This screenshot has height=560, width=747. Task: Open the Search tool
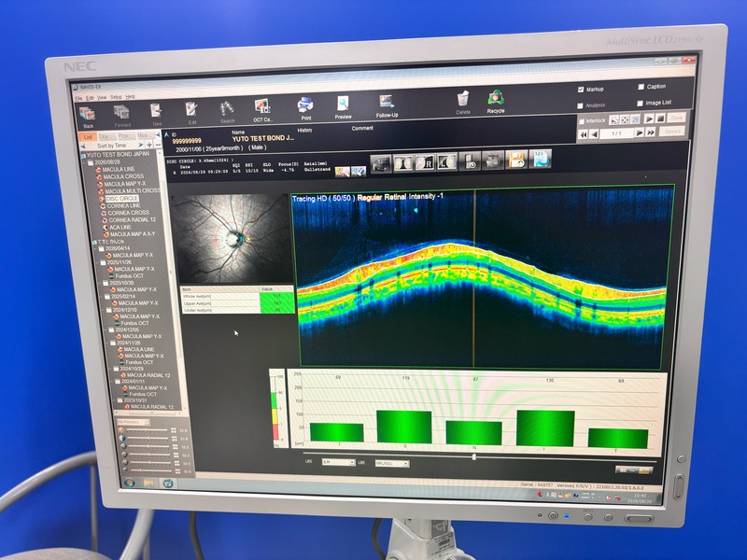pyautogui.click(x=227, y=108)
